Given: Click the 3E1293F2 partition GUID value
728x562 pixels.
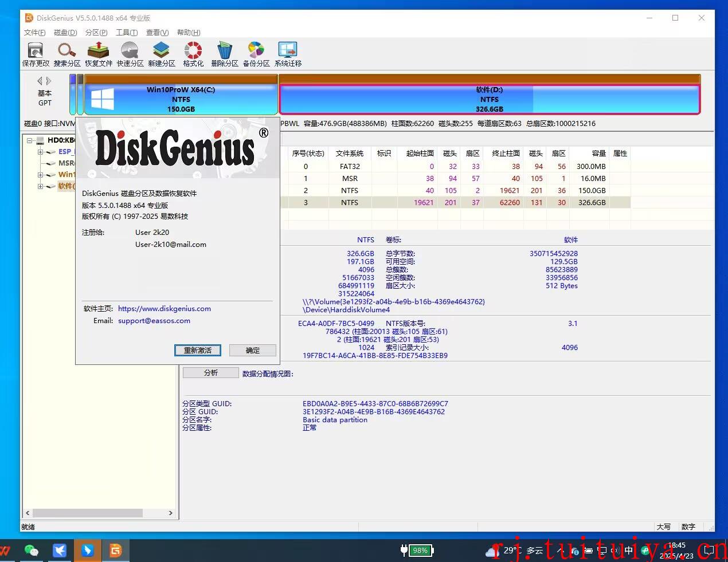Looking at the screenshot, I should click(374, 412).
